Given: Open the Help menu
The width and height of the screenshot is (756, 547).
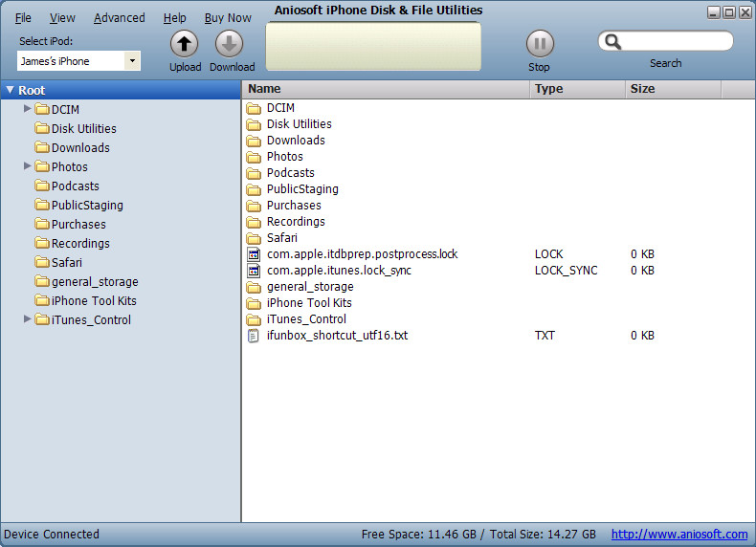Looking at the screenshot, I should click(174, 18).
